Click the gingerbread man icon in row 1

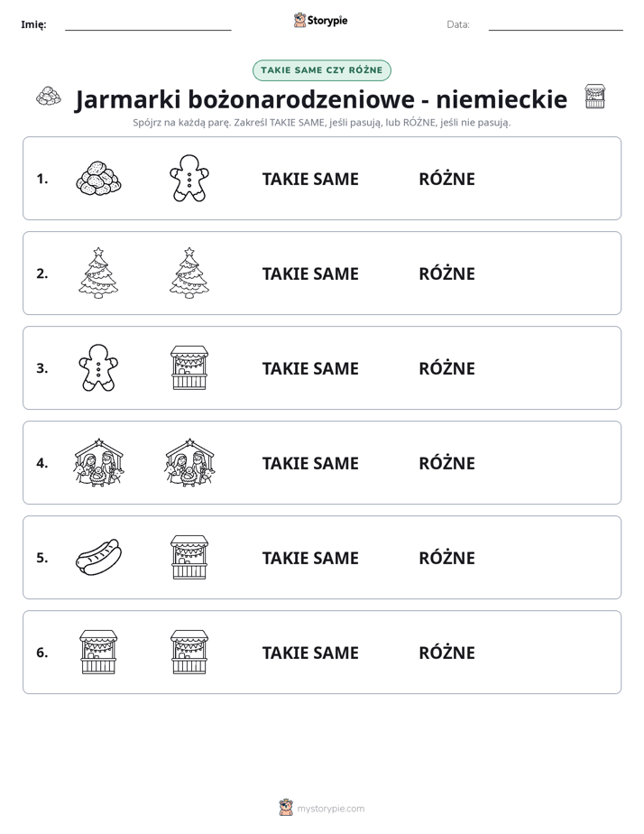pos(189,178)
